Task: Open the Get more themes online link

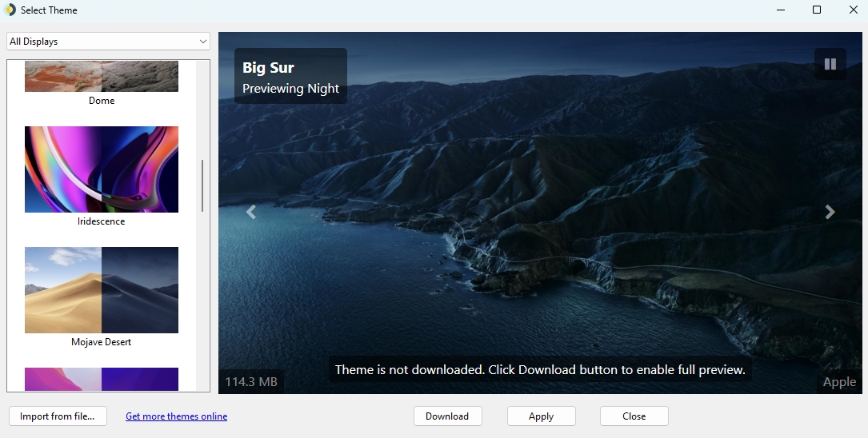Action: pyautogui.click(x=176, y=416)
